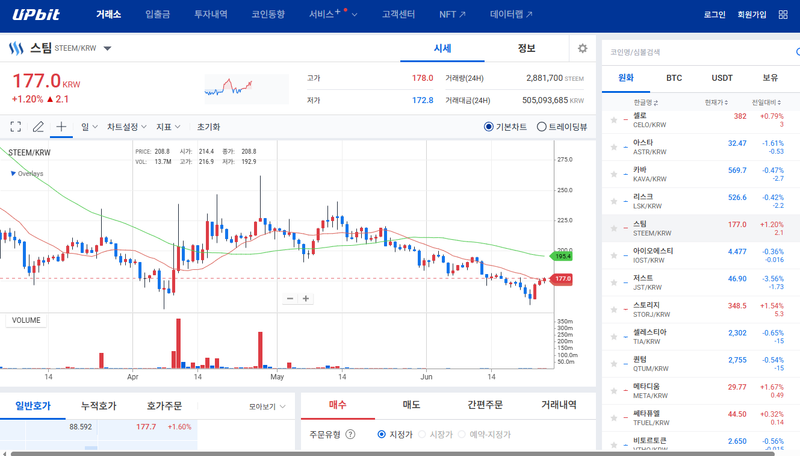Toggle fullscreen chart icon
The image size is (800, 456).
[x=16, y=126]
